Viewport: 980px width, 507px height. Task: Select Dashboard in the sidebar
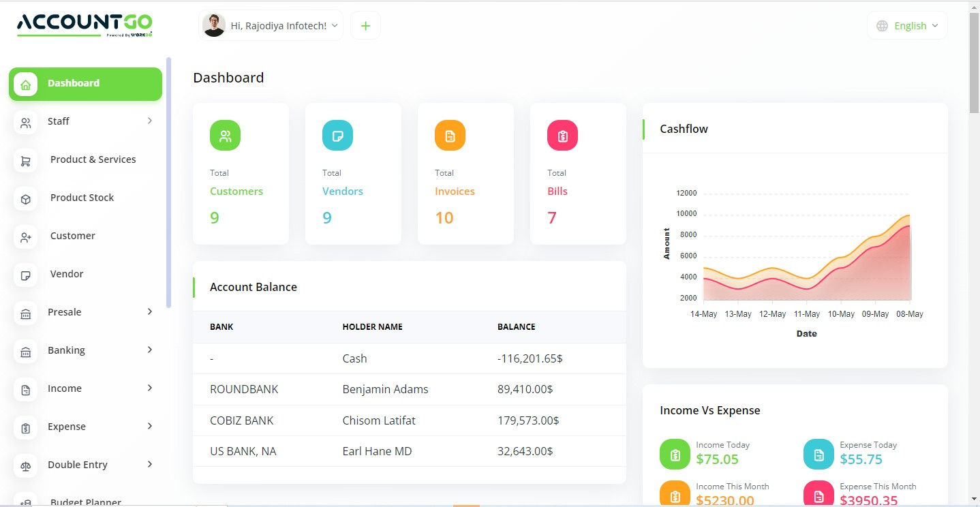85,84
